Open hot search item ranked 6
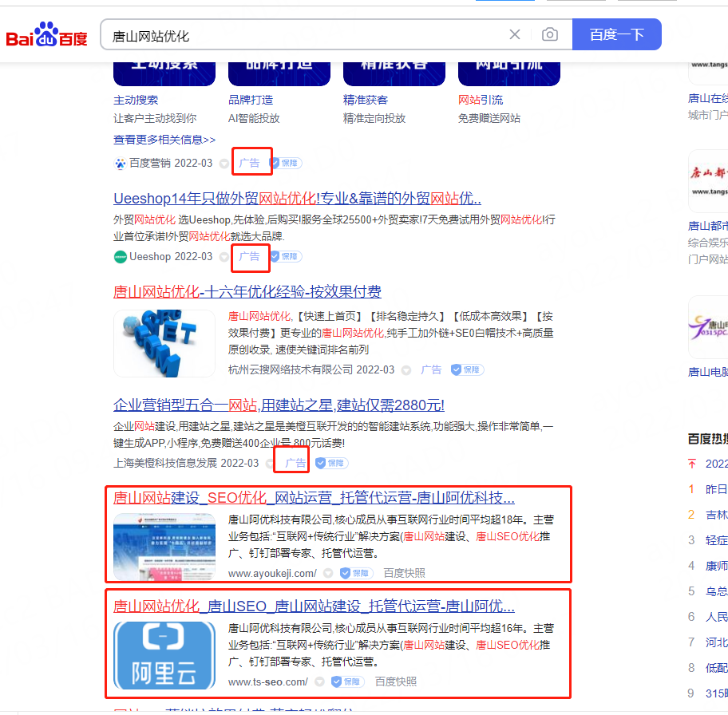Viewport: 728px width, 715px height. click(x=716, y=617)
